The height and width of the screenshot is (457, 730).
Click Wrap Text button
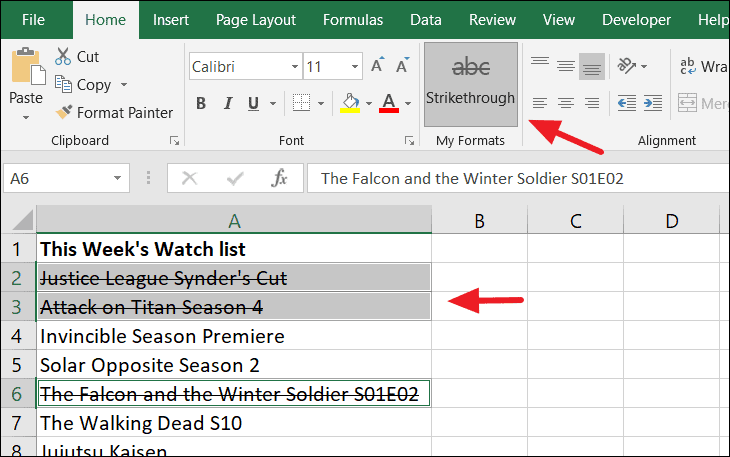pyautogui.click(x=703, y=66)
